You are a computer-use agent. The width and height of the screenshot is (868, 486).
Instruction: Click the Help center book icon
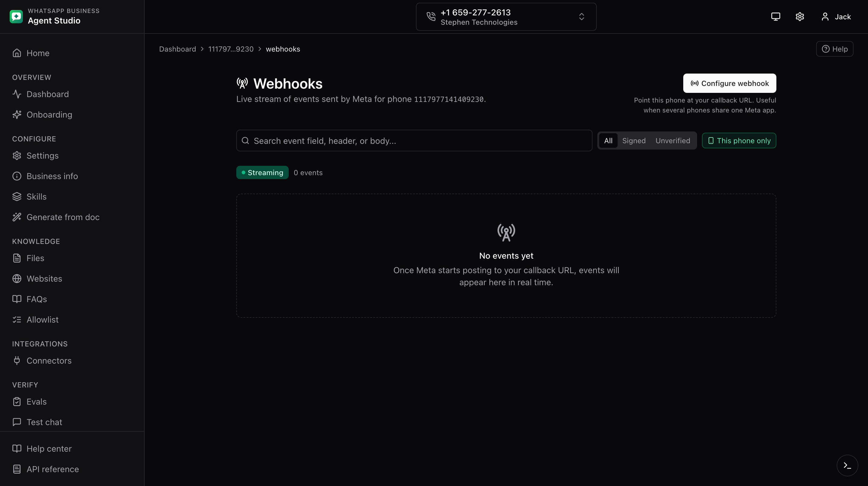17,449
